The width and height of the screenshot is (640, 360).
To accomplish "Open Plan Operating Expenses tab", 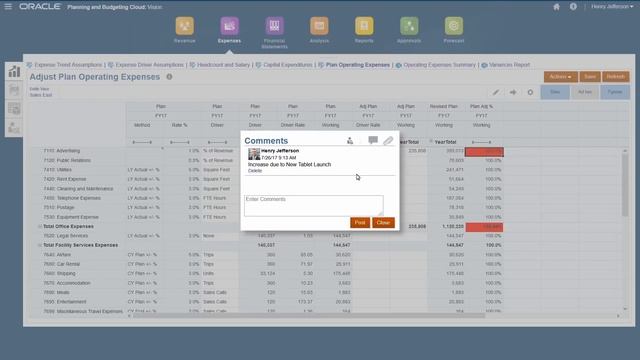I will tap(358, 65).
